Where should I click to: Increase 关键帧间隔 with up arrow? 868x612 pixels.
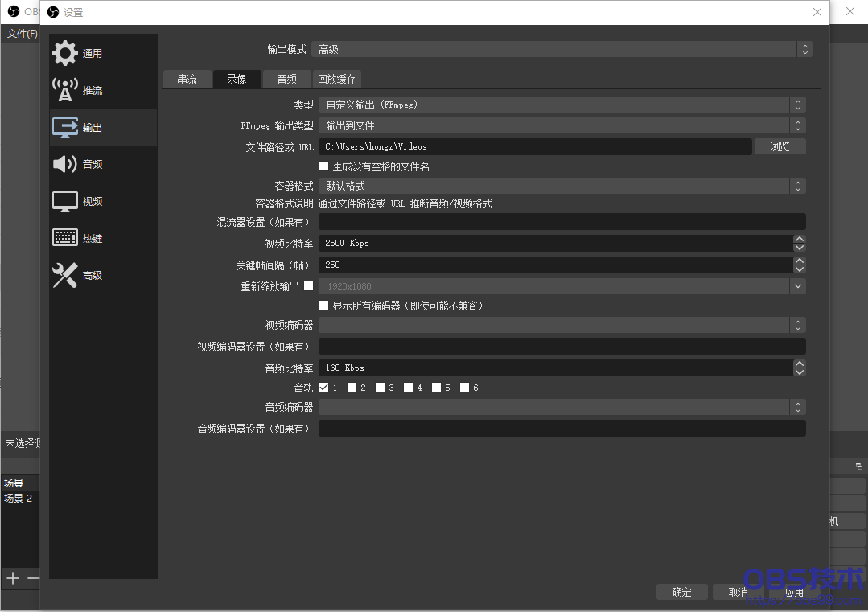coord(799,261)
